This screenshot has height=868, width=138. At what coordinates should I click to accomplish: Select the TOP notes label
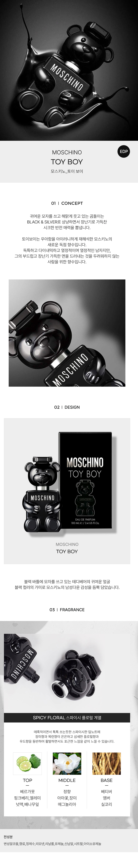tap(28, 780)
